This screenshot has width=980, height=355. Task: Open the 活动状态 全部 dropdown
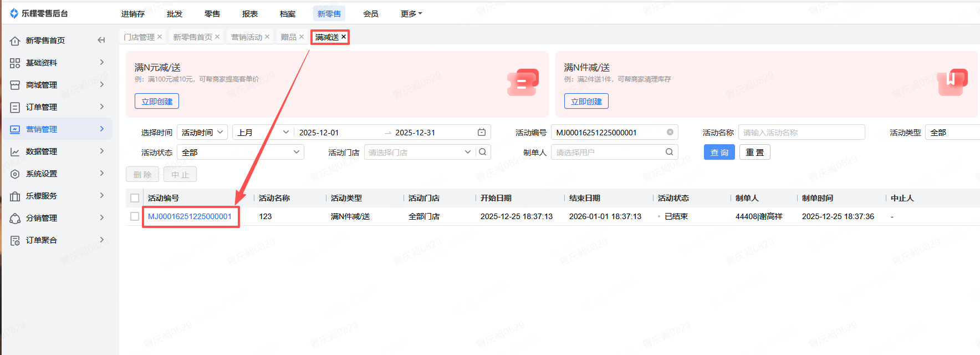(240, 152)
